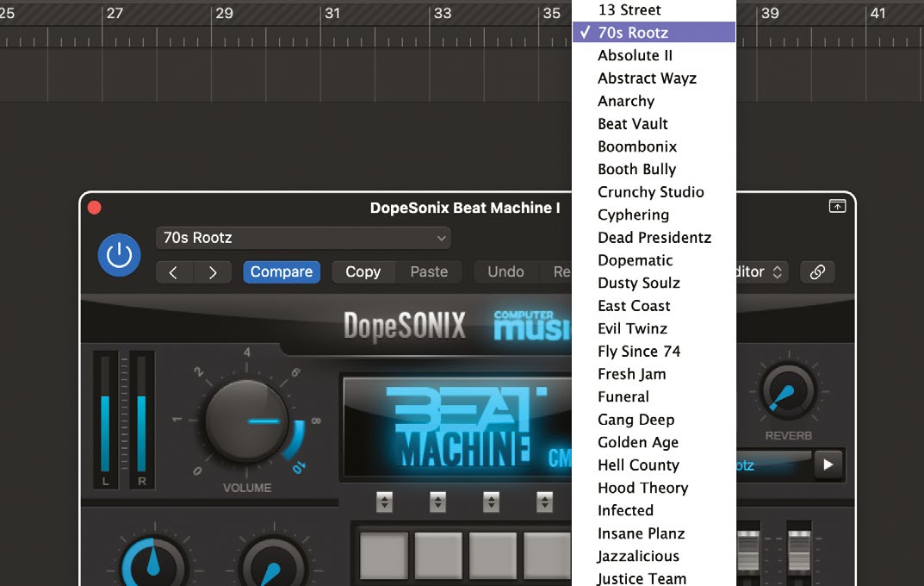This screenshot has height=586, width=924.
Task: Click the third pad stepper arrows
Action: point(491,502)
